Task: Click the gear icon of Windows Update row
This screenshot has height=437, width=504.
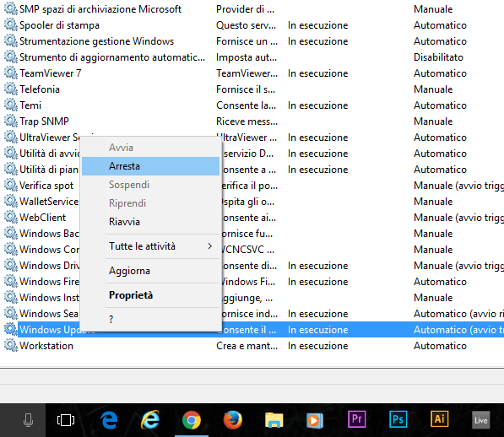Action: coord(11,330)
